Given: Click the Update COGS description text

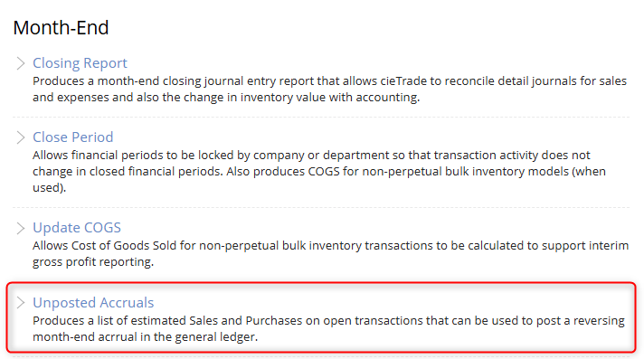Looking at the screenshot, I should pyautogui.click(x=331, y=253).
